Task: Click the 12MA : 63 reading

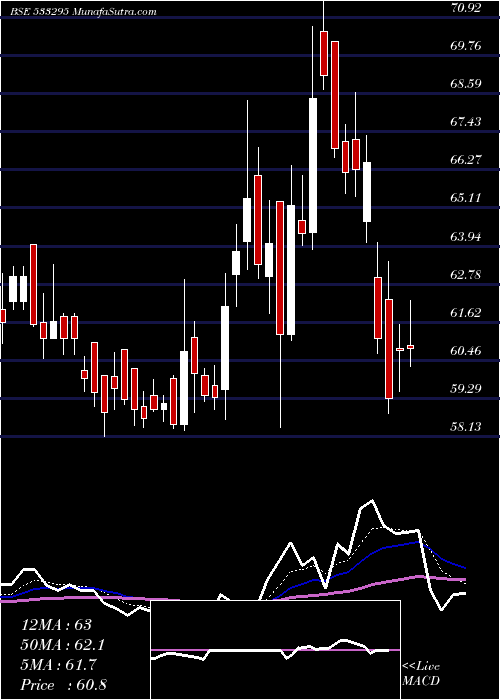Action: pyautogui.click(x=56, y=625)
